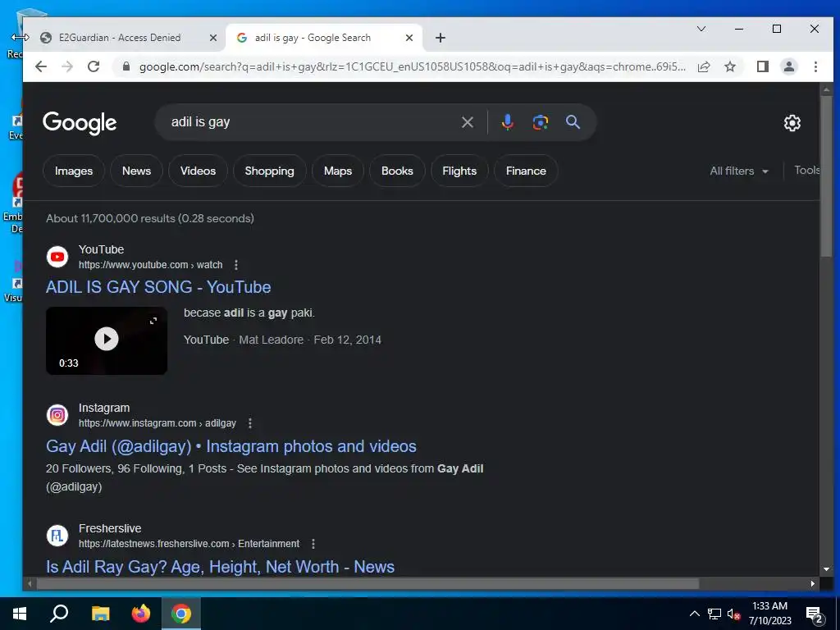Open Gay Adil Instagram photos link
This screenshot has height=630, width=840.
click(x=231, y=446)
